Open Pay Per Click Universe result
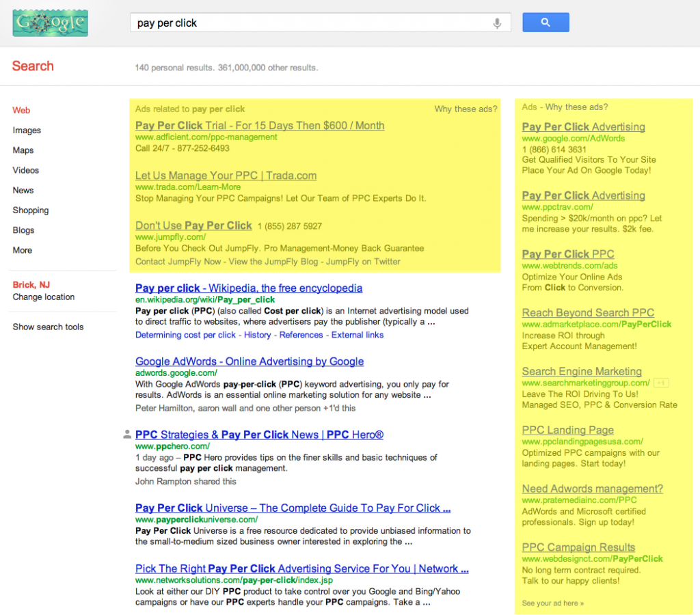The height and width of the screenshot is (615, 700). (x=293, y=508)
